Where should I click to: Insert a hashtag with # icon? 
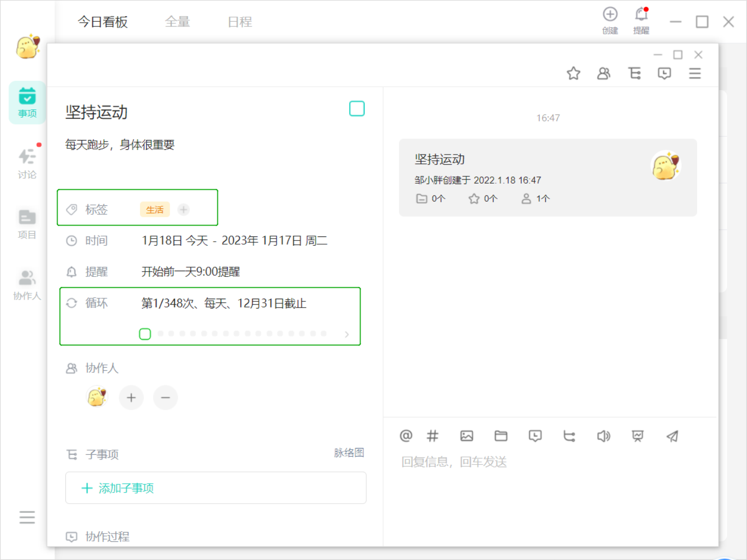pyautogui.click(x=432, y=436)
